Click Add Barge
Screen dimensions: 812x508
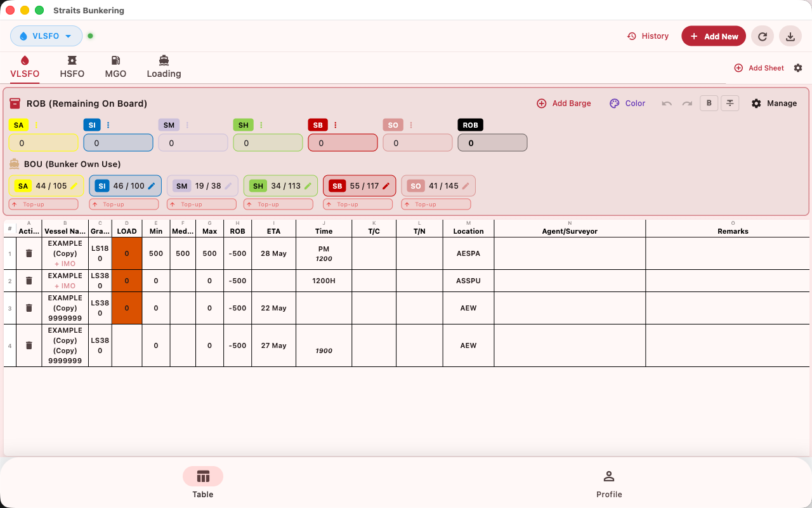[564, 104]
